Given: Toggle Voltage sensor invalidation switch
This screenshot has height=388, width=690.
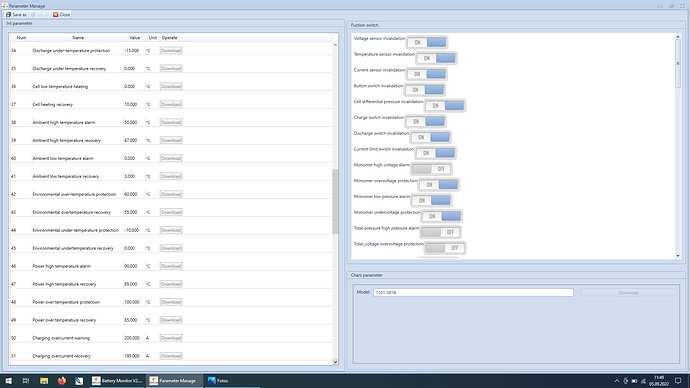Looking at the screenshot, I should tap(426, 42).
